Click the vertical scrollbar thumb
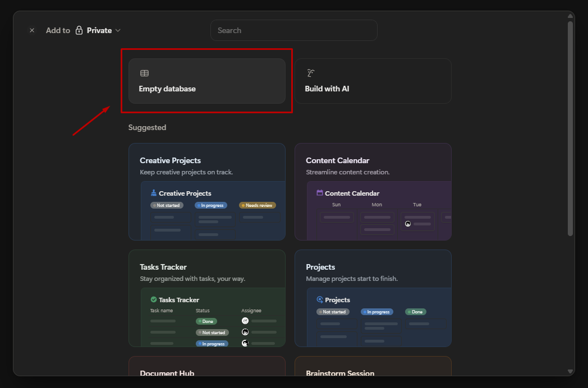This screenshot has width=588, height=388. tap(571, 129)
